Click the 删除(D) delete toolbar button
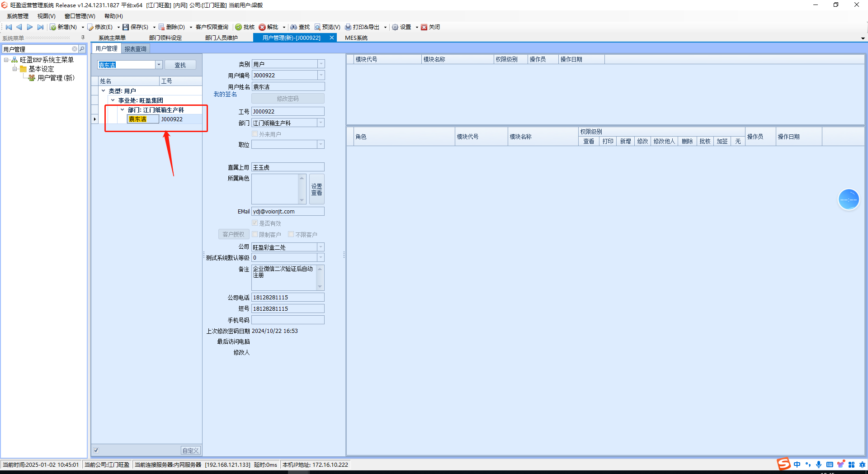868x474 pixels. [172, 27]
